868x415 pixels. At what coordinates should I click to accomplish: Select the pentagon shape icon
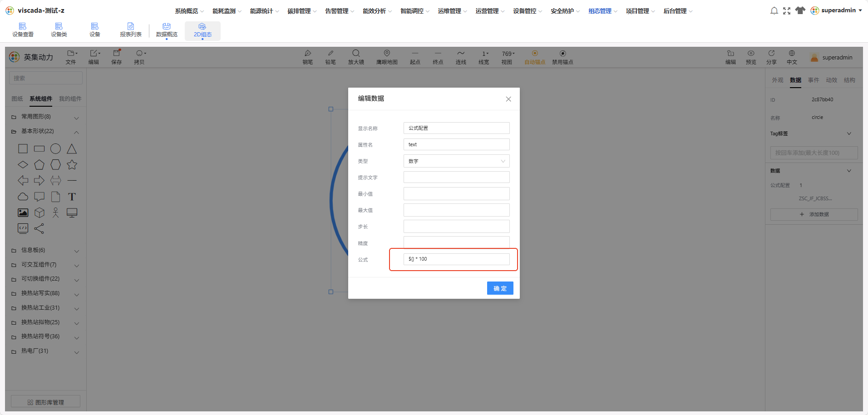pos(39,165)
